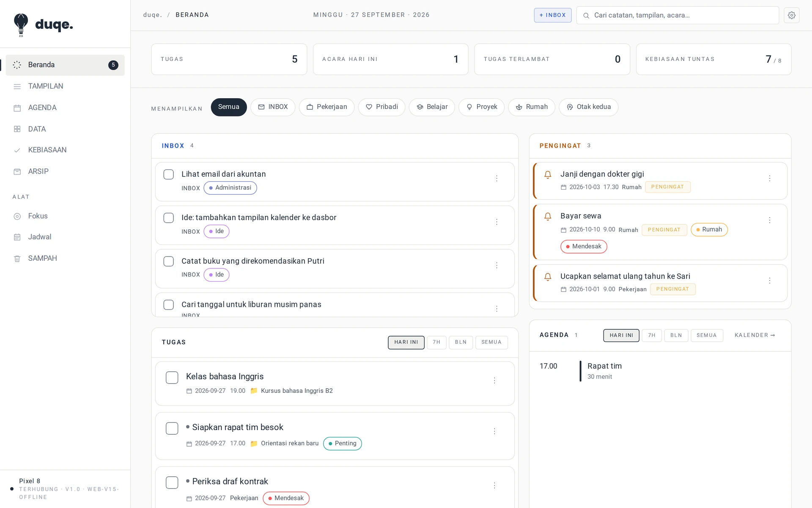Open options menu for Janji dengan dokter gigi
This screenshot has width=812, height=508.
click(770, 179)
